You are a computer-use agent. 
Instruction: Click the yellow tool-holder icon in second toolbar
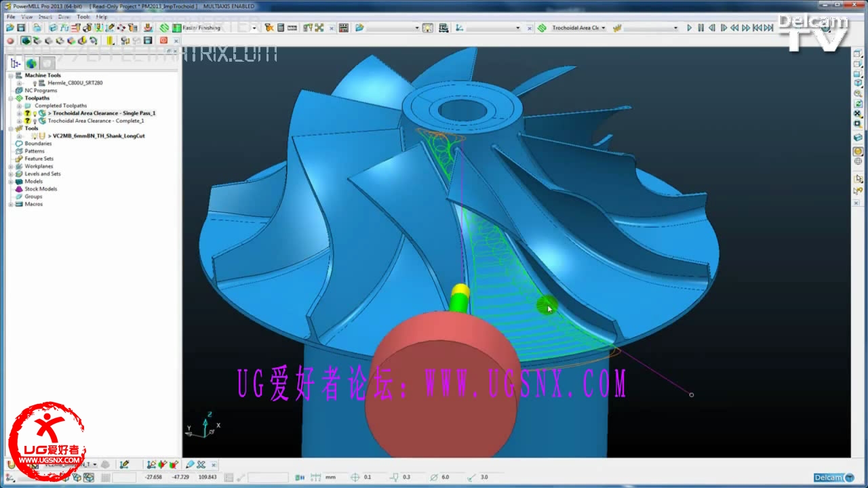[x=110, y=41]
